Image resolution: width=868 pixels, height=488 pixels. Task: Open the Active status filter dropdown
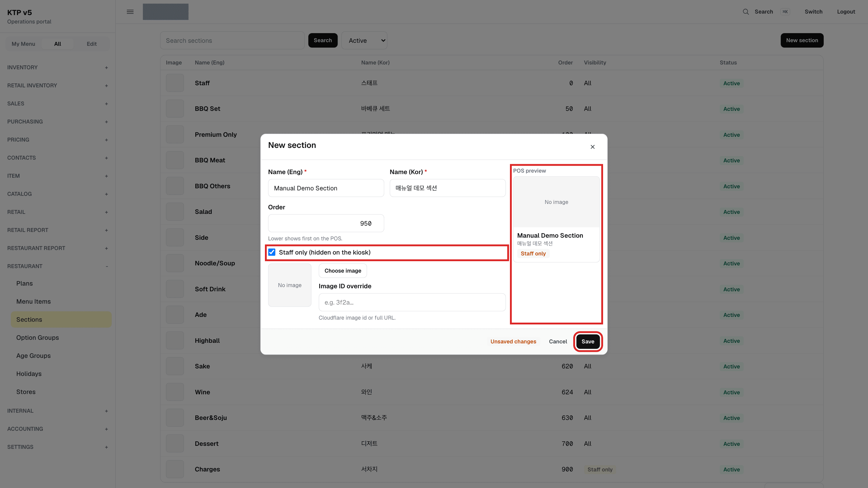(364, 40)
